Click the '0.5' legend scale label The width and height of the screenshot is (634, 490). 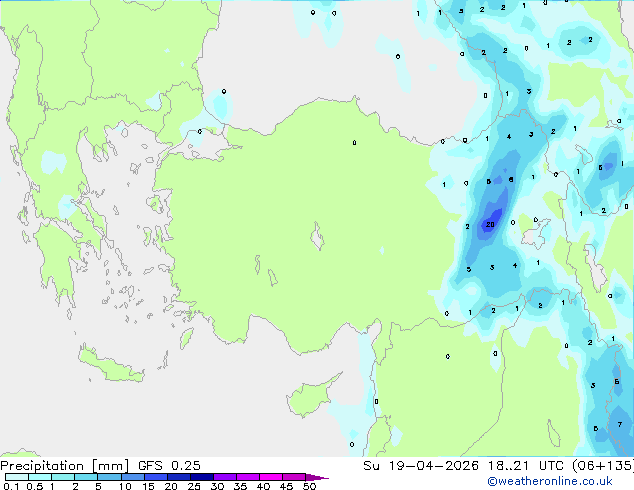tap(34, 486)
